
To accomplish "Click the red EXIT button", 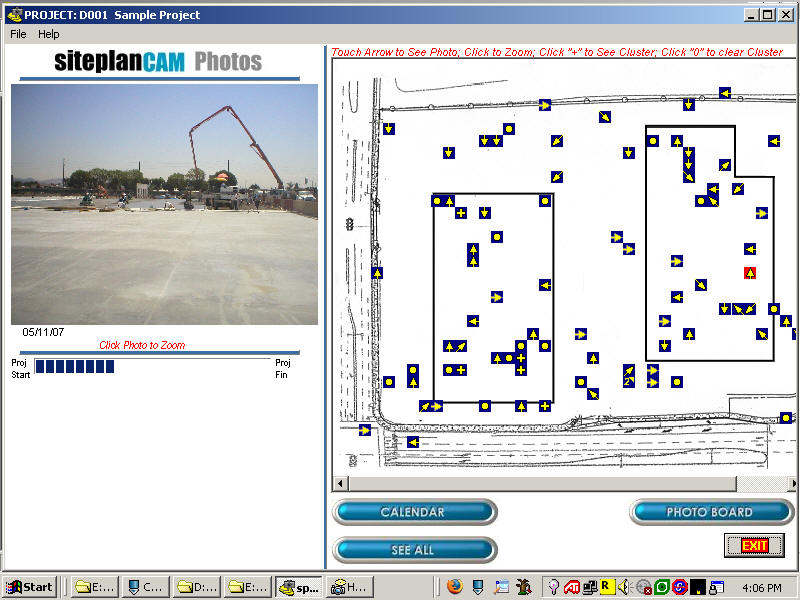I will click(754, 545).
